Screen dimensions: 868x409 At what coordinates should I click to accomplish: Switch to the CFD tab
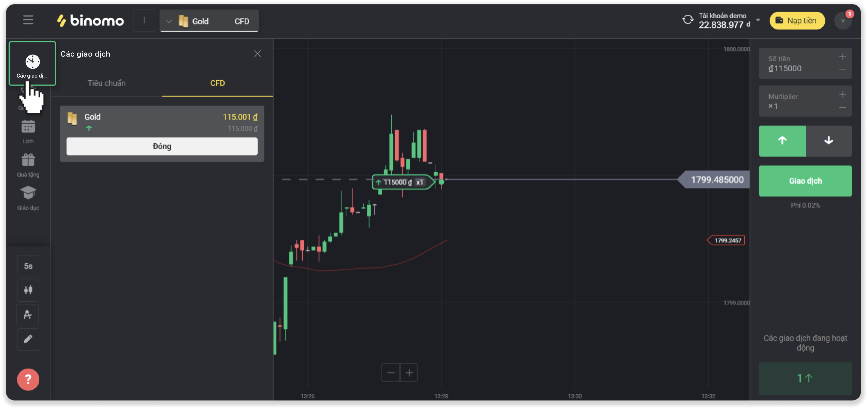[217, 83]
